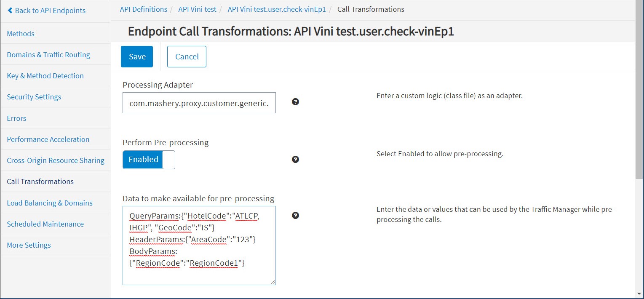Open Scheduled Maintenance page
644x299 pixels.
click(x=45, y=224)
